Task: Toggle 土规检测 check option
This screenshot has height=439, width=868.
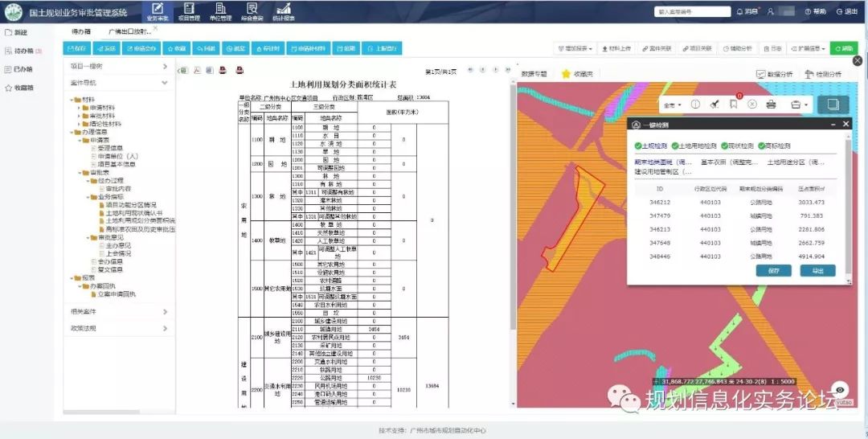Action: tap(651, 146)
